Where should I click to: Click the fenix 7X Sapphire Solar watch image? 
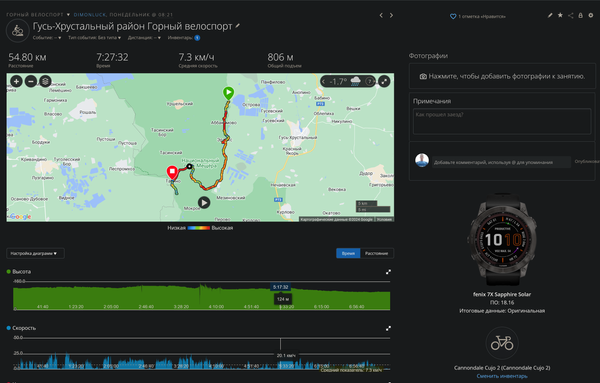(x=502, y=240)
